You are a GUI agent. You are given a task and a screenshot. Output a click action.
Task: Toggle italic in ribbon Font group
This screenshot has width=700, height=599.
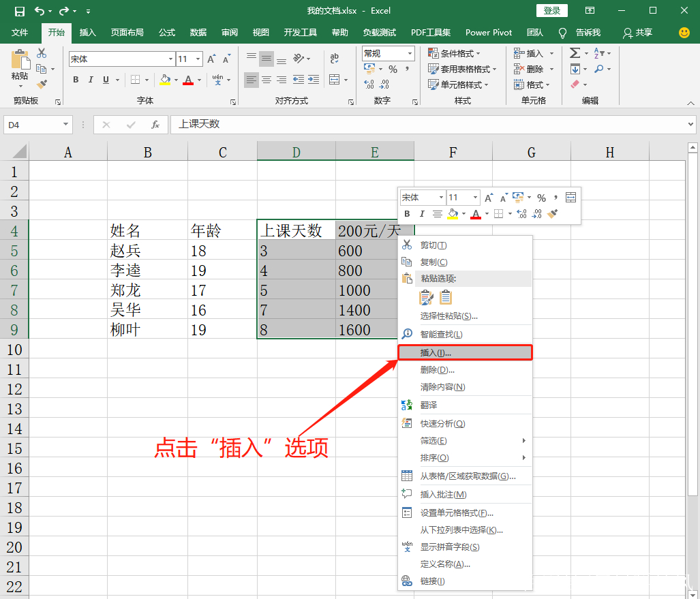pyautogui.click(x=91, y=80)
